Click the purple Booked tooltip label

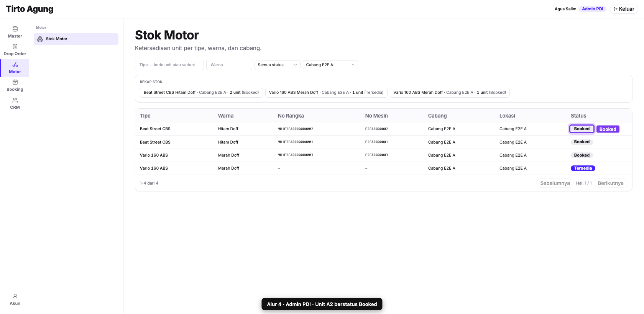coord(608,129)
